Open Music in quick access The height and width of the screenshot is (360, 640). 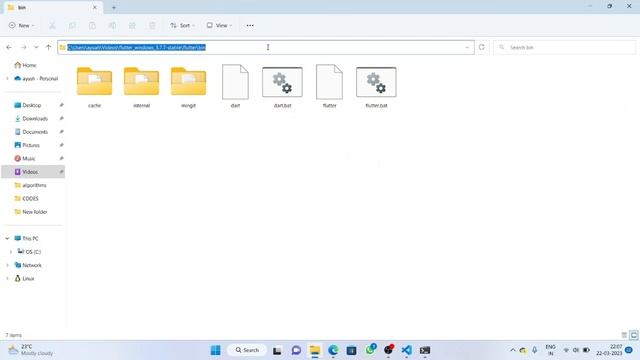tap(28, 158)
